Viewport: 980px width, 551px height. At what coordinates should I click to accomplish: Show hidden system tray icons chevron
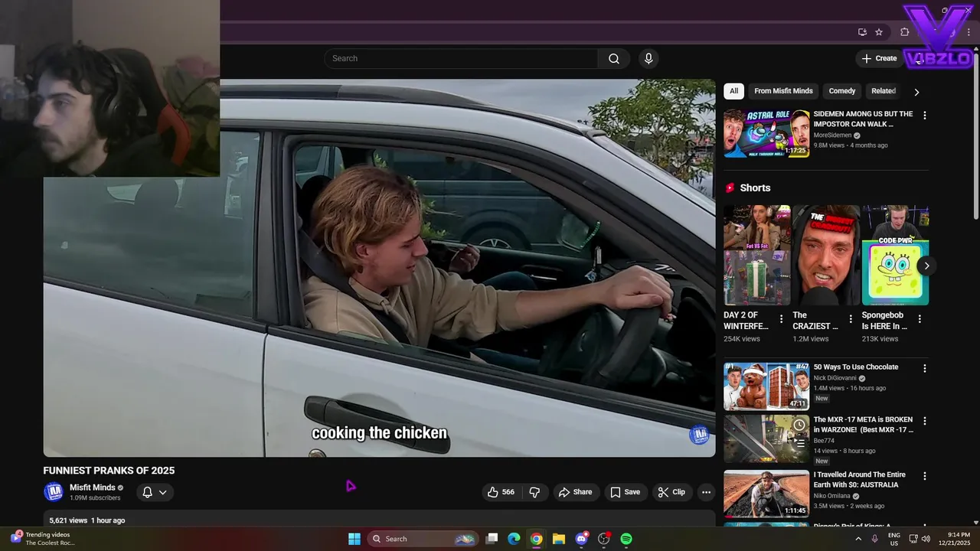point(858,539)
